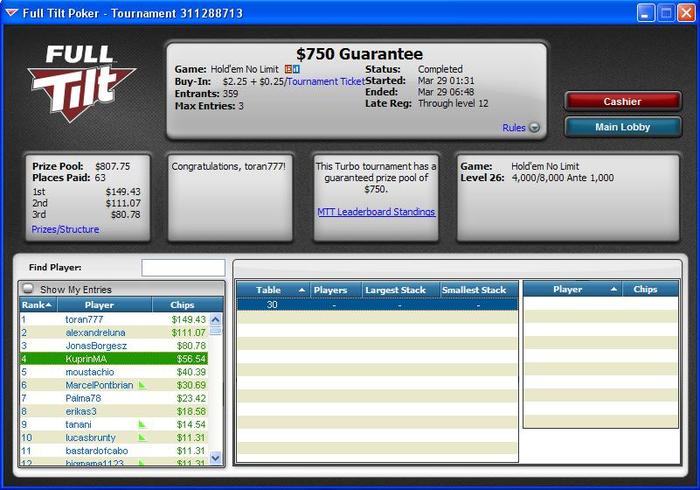Click the Full Tilt title bar icon

[x=11, y=13]
